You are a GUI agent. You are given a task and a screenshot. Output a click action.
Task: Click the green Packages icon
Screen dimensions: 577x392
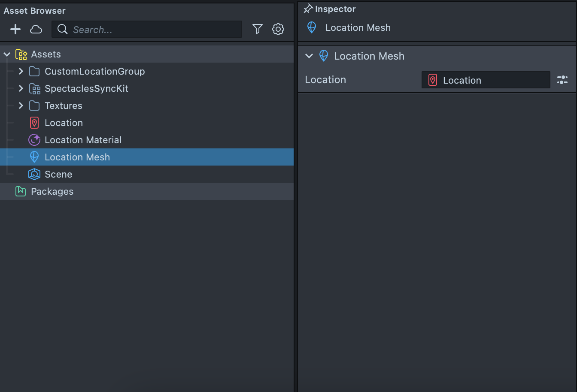[x=20, y=191]
